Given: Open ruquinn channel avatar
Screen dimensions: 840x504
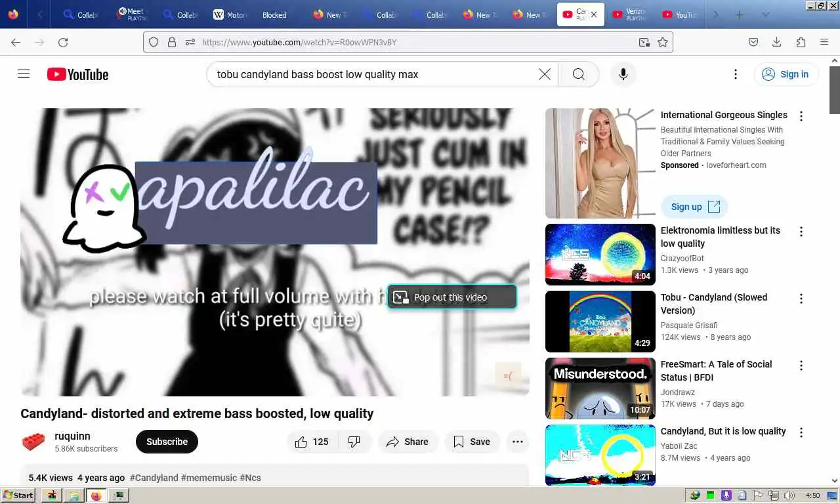Looking at the screenshot, I should (x=33, y=442).
